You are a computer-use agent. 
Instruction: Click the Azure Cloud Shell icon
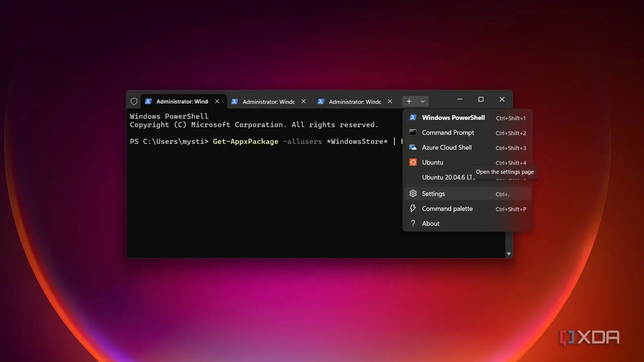413,147
